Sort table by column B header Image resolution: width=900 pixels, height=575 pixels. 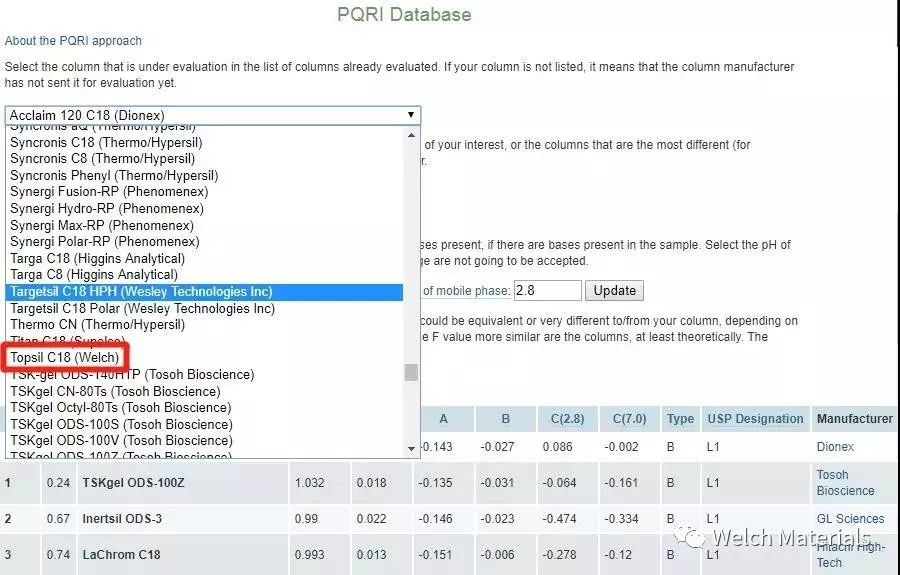tap(505, 419)
